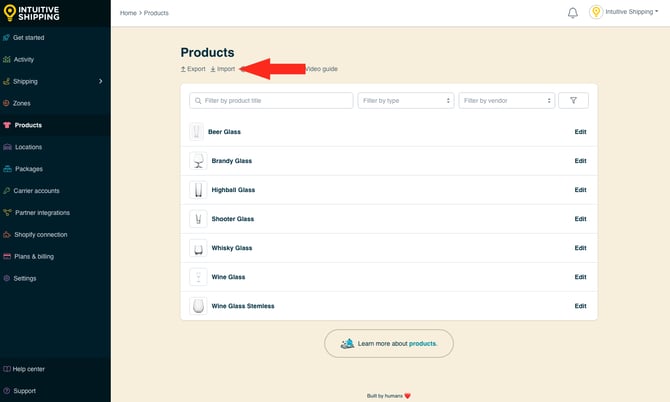Click the search magnifier icon

tap(198, 101)
